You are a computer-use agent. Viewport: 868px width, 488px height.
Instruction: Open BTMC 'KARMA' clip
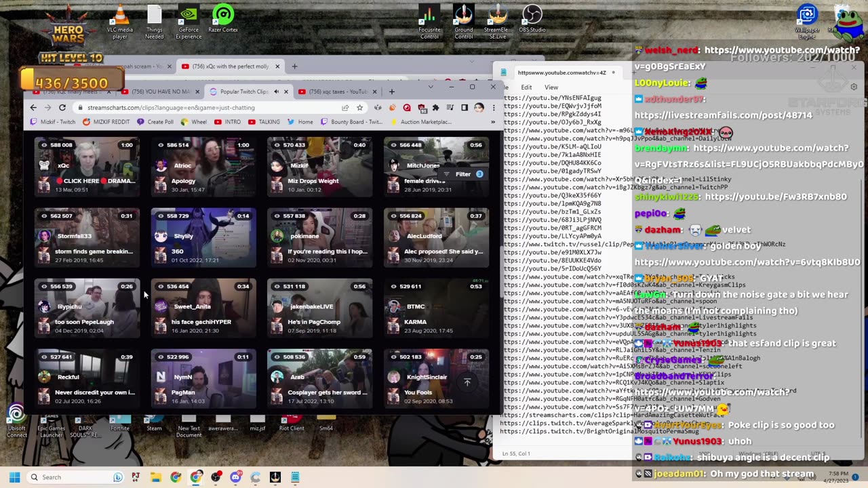click(436, 308)
